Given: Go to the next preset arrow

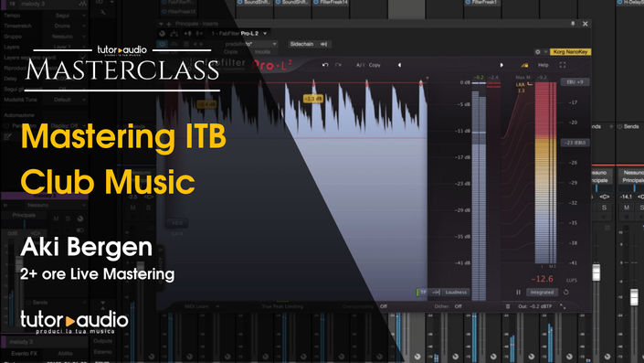Looking at the screenshot, I should 501,65.
